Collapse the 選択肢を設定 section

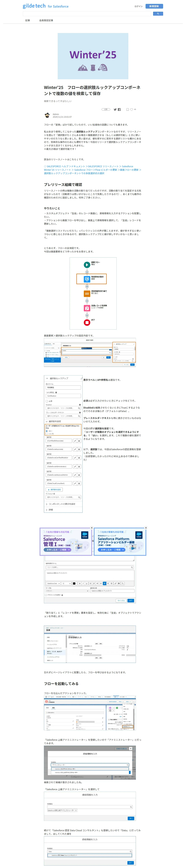(47, 422)
